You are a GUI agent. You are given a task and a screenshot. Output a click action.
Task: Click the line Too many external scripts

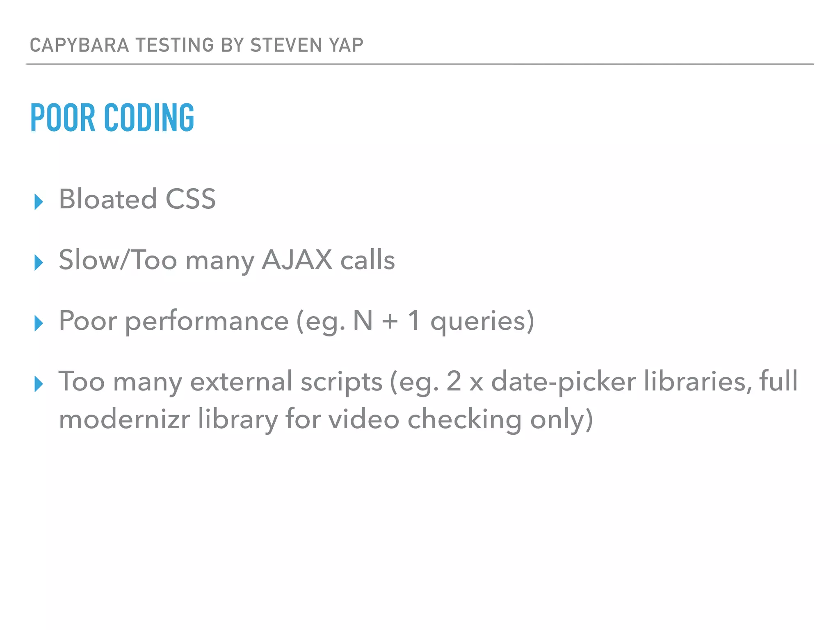pos(428,381)
